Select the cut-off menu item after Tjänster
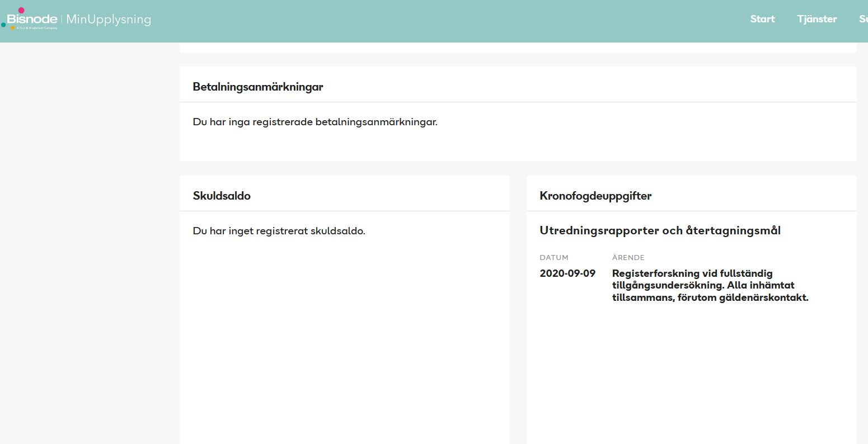The height and width of the screenshot is (444, 868). pos(863,19)
